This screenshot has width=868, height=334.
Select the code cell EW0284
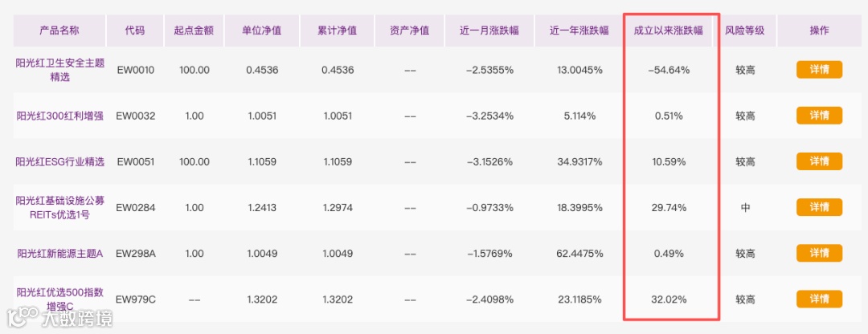pos(136,208)
